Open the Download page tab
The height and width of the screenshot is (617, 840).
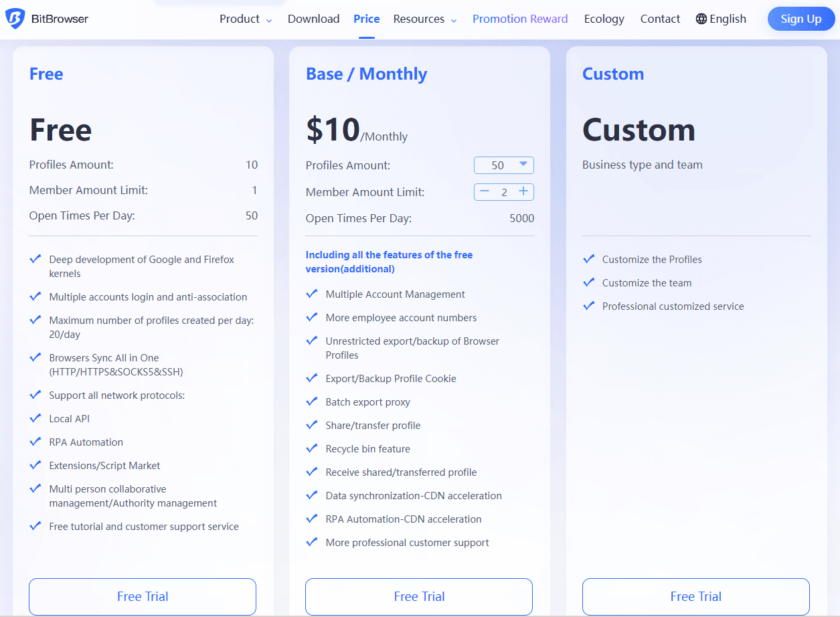313,19
